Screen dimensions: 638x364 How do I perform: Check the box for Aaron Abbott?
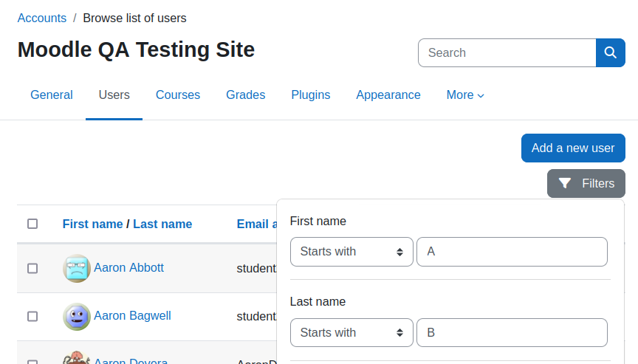[x=32, y=269]
